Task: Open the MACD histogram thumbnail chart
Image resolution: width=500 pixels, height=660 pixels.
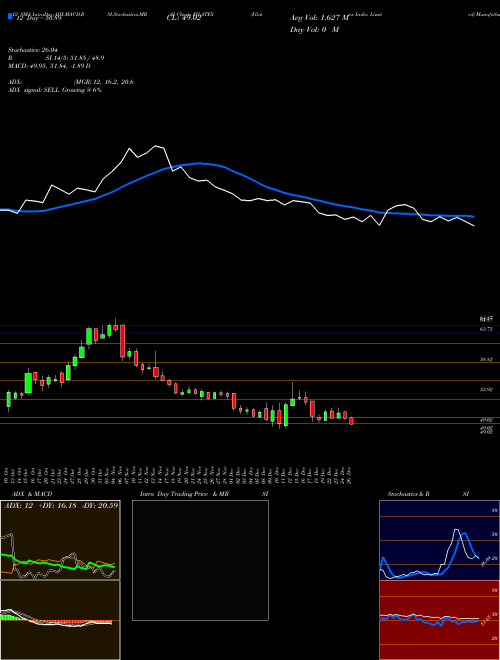Action: pyautogui.click(x=60, y=620)
